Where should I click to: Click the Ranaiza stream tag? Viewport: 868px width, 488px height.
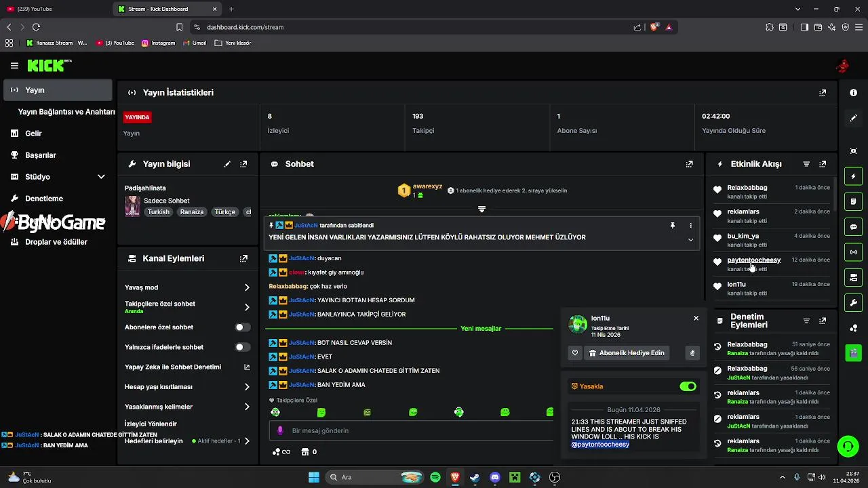(x=192, y=211)
